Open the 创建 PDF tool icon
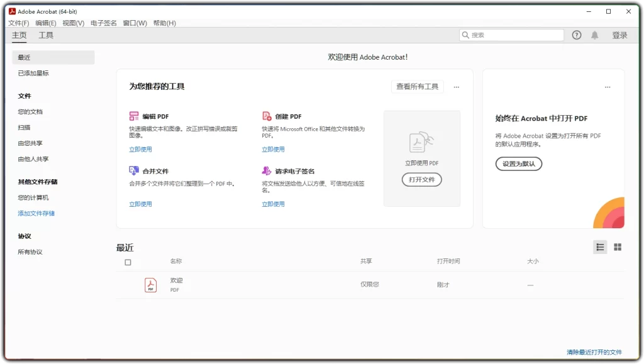This screenshot has height=364, width=644. click(x=266, y=116)
